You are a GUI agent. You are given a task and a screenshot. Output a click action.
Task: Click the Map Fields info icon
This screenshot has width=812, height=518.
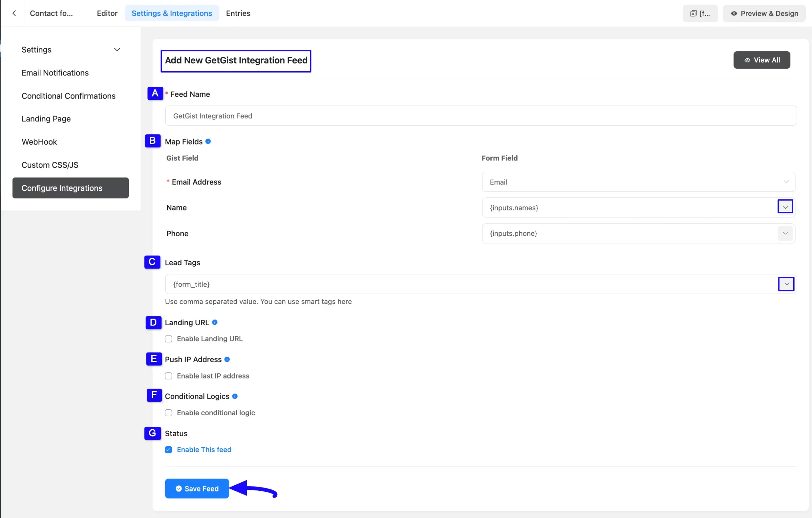208,142
